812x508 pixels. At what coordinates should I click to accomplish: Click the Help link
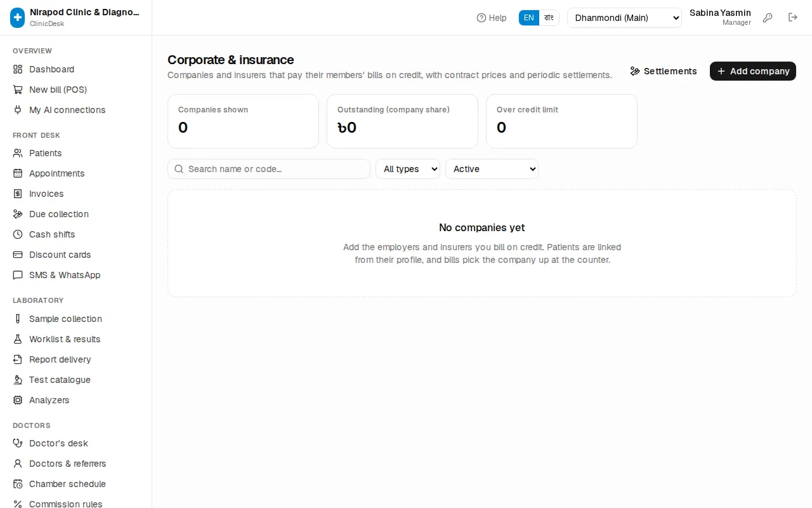pyautogui.click(x=492, y=18)
